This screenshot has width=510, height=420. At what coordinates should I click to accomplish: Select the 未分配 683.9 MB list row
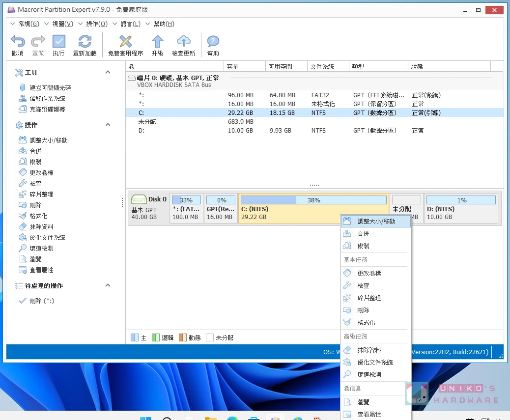[314, 122]
